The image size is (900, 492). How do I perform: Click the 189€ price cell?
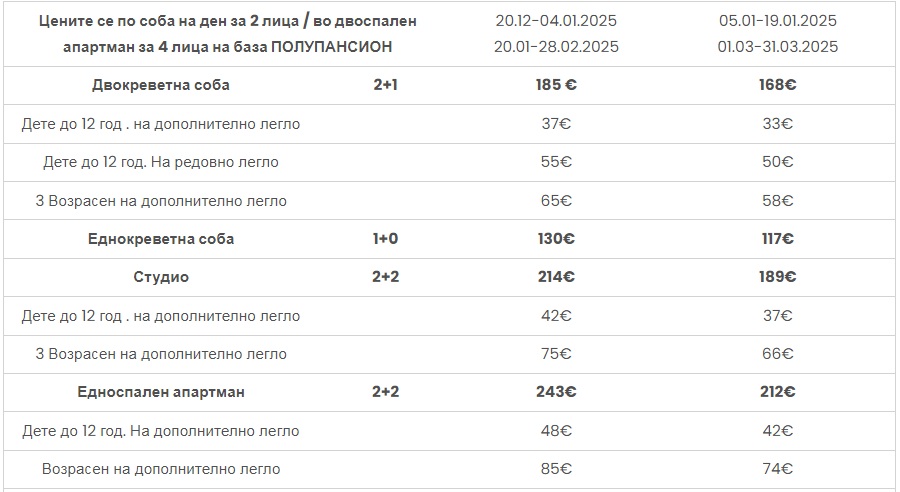777,277
